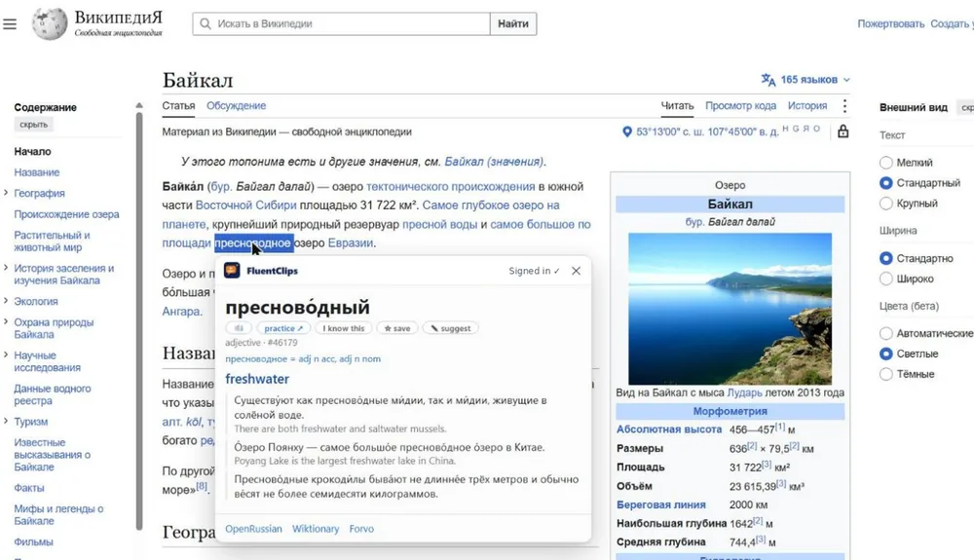974x560 pixels.
Task: Open the Береговая линия infobox link
Action: pyautogui.click(x=661, y=504)
